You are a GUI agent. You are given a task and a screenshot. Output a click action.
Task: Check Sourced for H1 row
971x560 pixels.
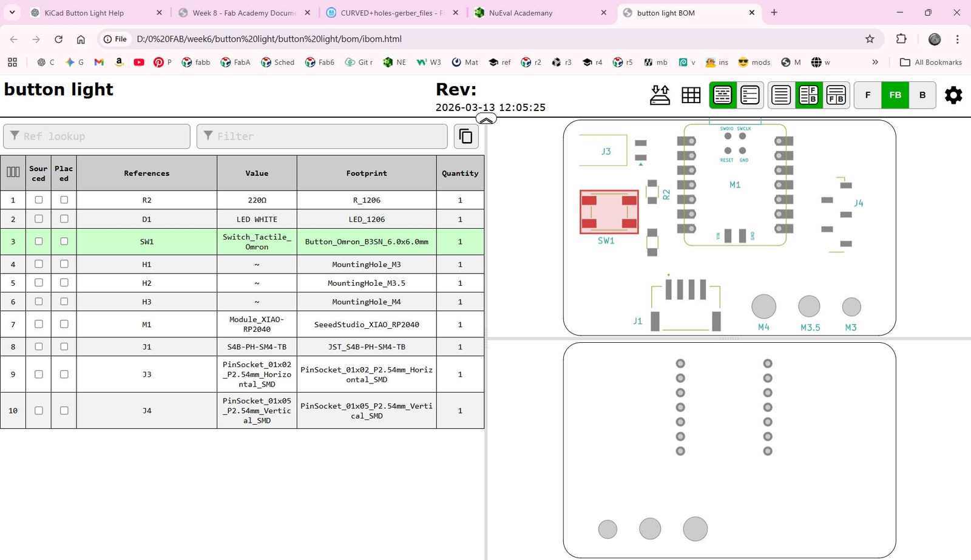coord(39,264)
